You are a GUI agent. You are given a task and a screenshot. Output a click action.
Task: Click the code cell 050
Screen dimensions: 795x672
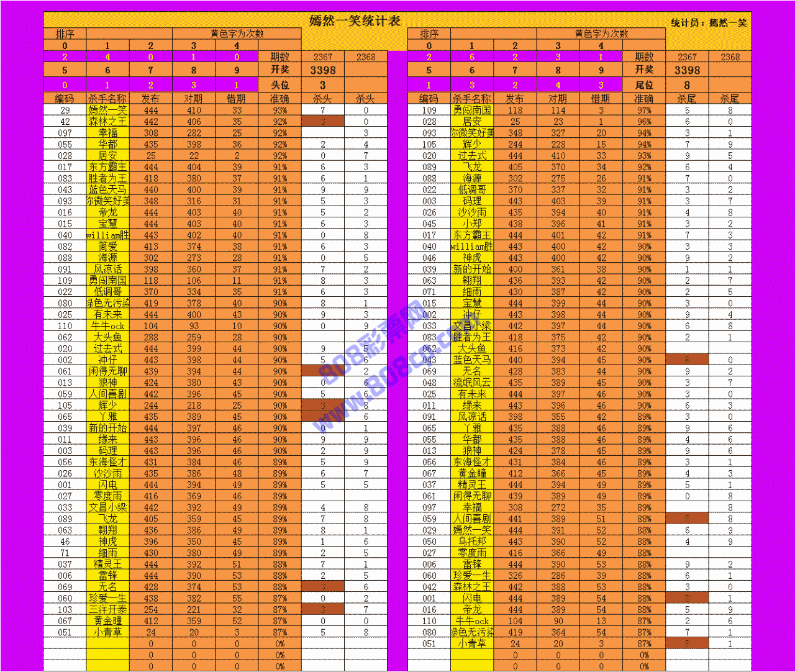[429, 542]
